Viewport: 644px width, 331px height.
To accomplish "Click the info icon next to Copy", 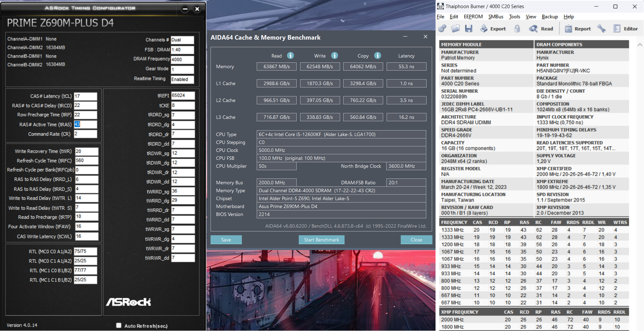I will (378, 55).
